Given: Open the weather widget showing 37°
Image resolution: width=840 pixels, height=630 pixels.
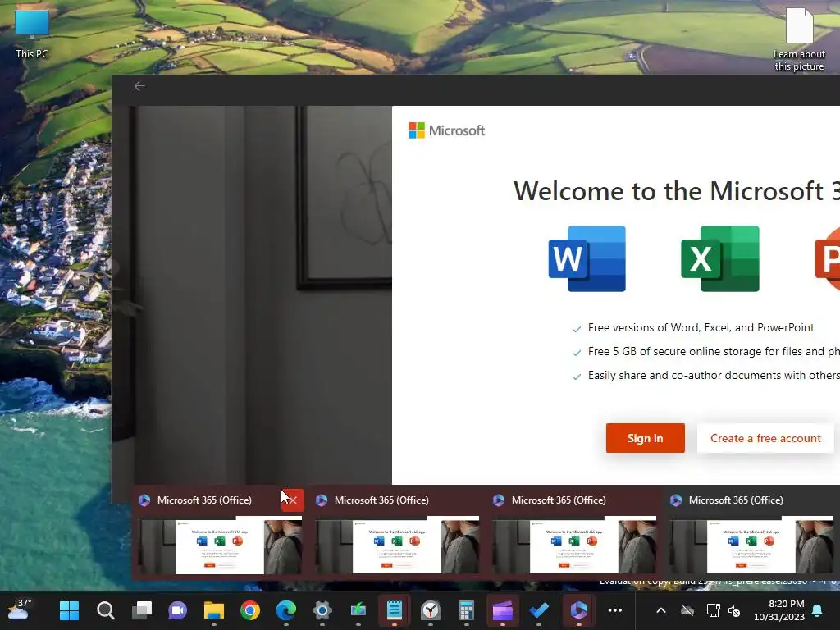Looking at the screenshot, I should [20, 609].
